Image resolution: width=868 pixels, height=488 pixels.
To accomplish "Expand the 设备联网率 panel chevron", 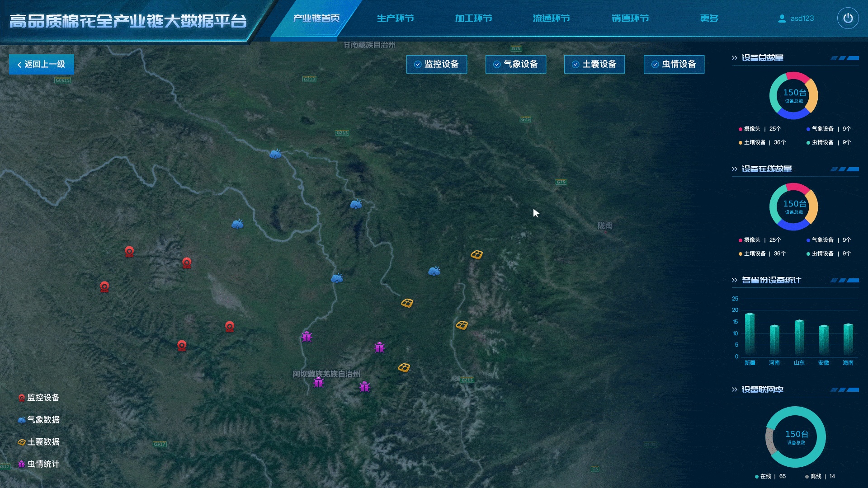I will (734, 389).
